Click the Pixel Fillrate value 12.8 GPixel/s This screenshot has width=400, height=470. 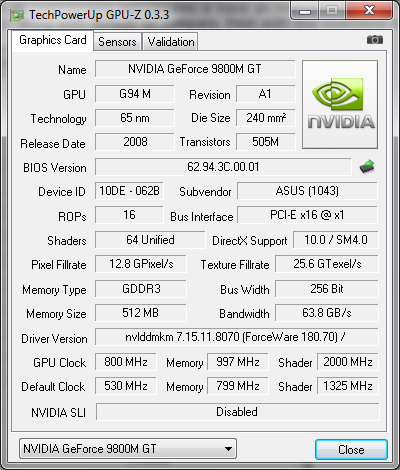[x=141, y=264]
